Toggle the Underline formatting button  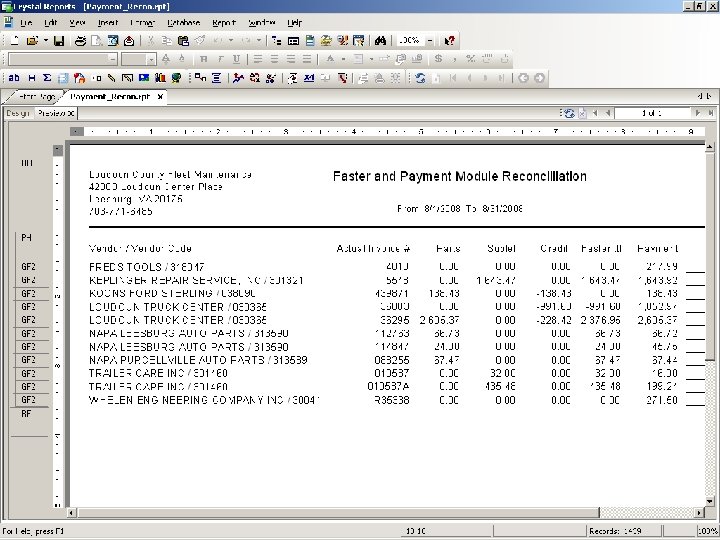[x=236, y=59]
